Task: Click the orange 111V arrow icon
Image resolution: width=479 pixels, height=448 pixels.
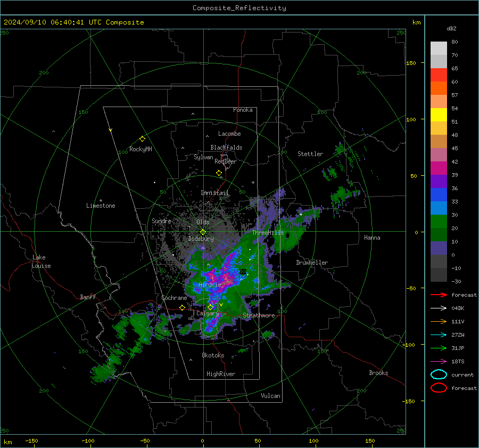Action: pyautogui.click(x=439, y=321)
